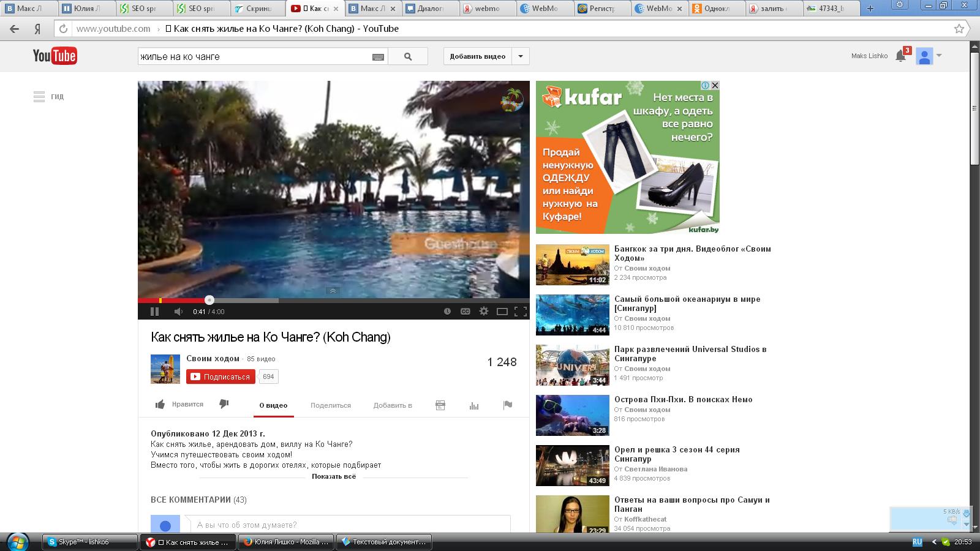Switch to the Скриншот browser tab
The height and width of the screenshot is (551, 980).
point(258,9)
